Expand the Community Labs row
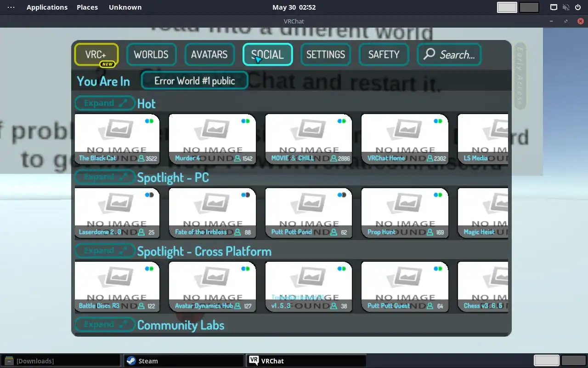Image resolution: width=588 pixels, height=368 pixels. click(x=105, y=324)
